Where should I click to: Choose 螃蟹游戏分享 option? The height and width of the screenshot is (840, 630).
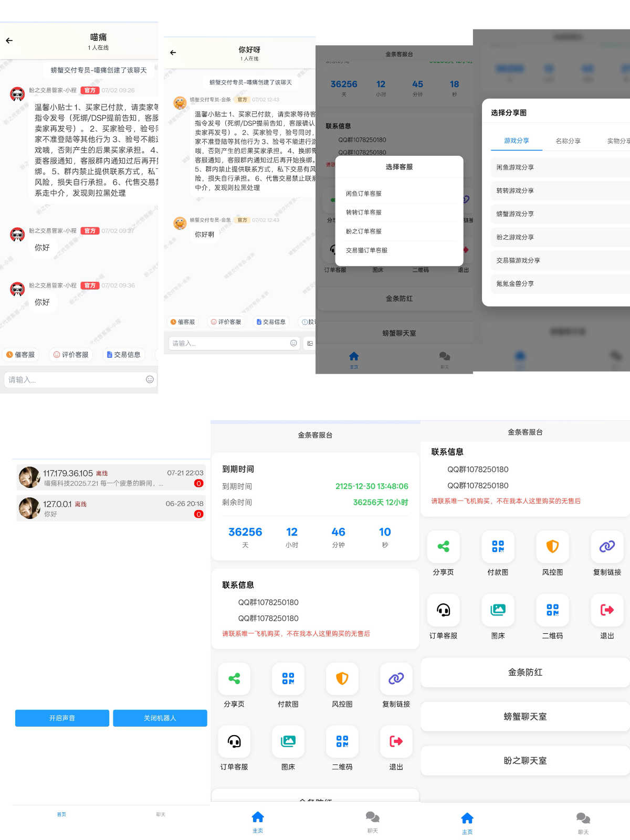coord(561,214)
